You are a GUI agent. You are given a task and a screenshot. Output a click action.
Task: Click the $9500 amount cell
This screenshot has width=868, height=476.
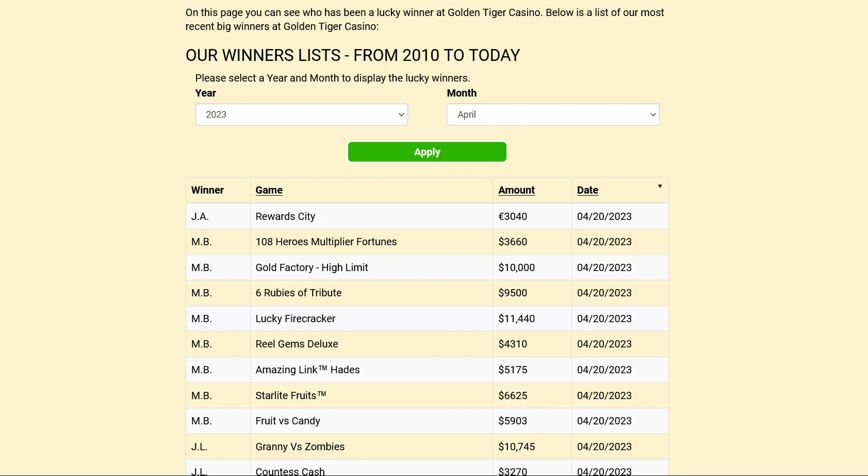(x=532, y=293)
